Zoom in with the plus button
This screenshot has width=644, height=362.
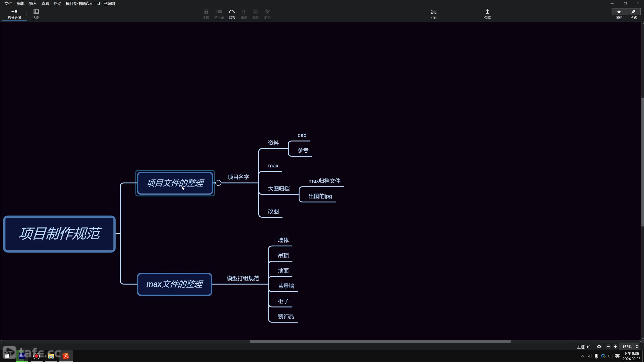(x=615, y=347)
